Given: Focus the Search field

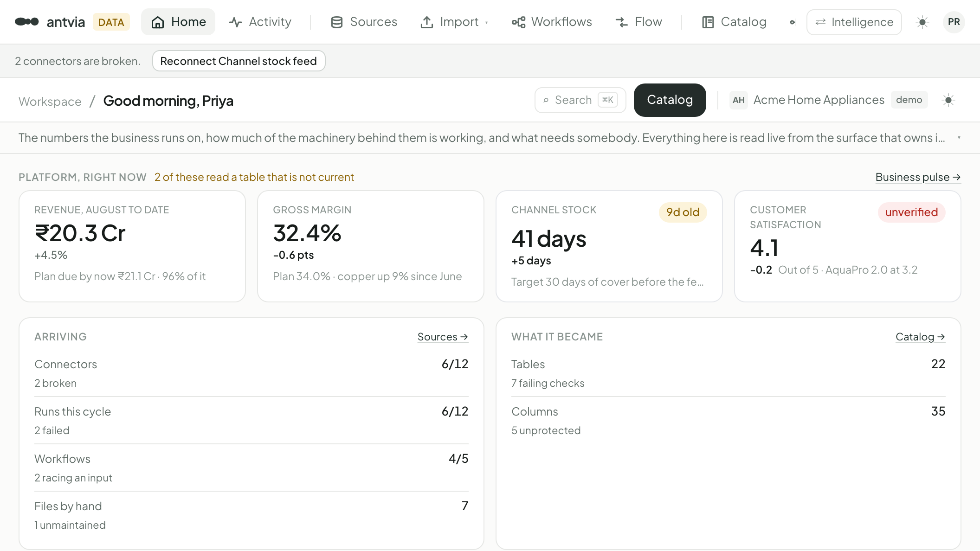Looking at the screenshot, I should coord(580,100).
